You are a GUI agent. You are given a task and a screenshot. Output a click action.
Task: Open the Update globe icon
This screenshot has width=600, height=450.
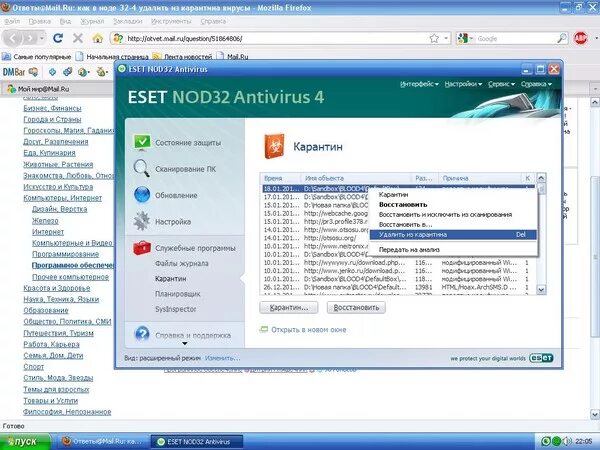[x=142, y=195]
